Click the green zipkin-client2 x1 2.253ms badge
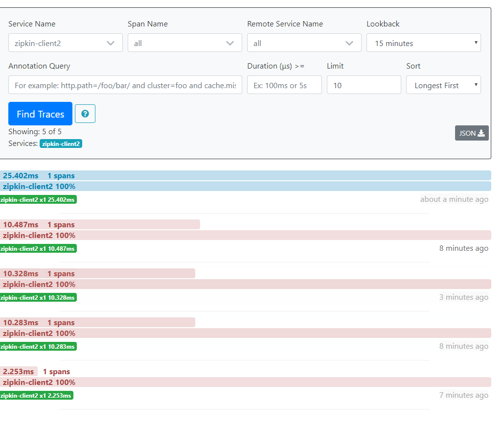The image size is (504, 431). tap(37, 395)
